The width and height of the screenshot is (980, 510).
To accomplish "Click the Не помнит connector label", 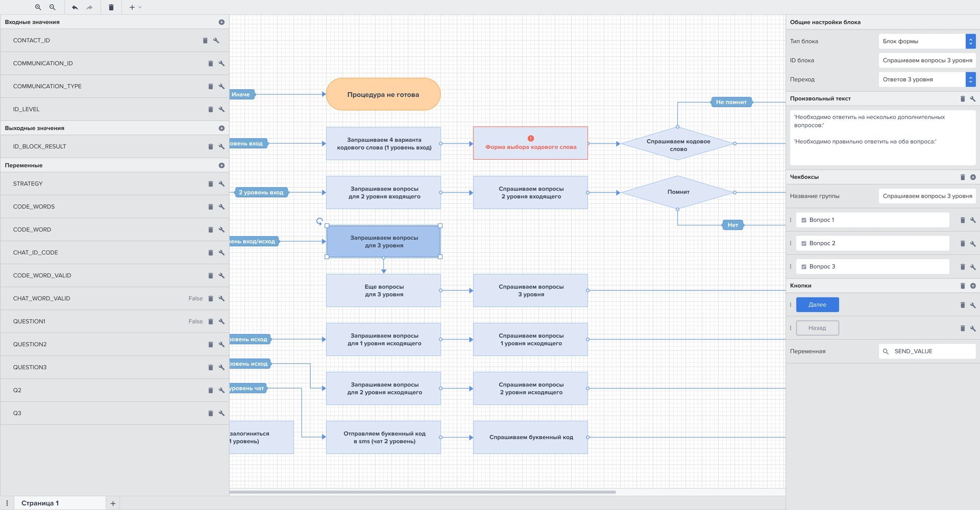I will click(731, 102).
